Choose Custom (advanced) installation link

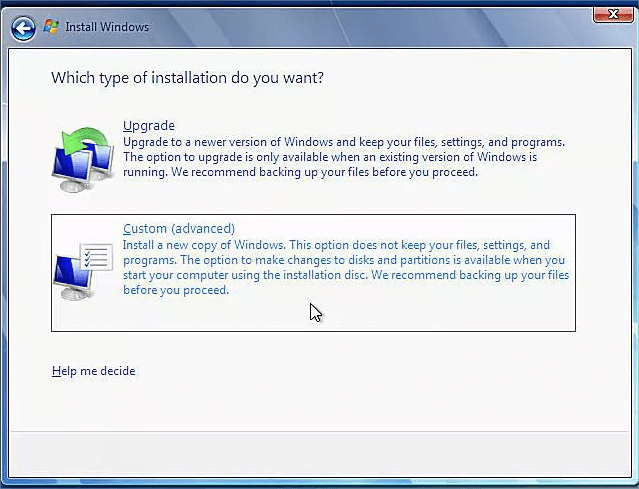pyautogui.click(x=179, y=228)
